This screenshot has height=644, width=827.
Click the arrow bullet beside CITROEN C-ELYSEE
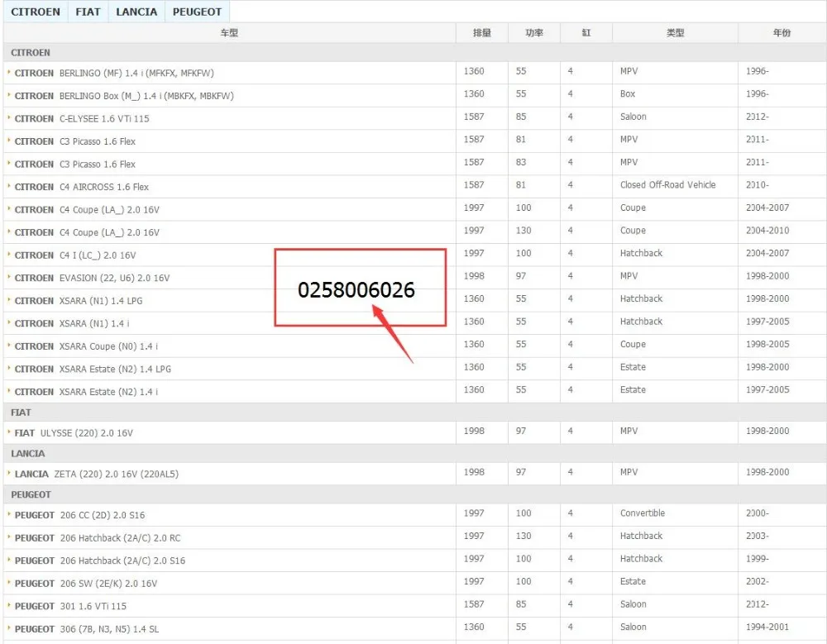click(x=9, y=117)
